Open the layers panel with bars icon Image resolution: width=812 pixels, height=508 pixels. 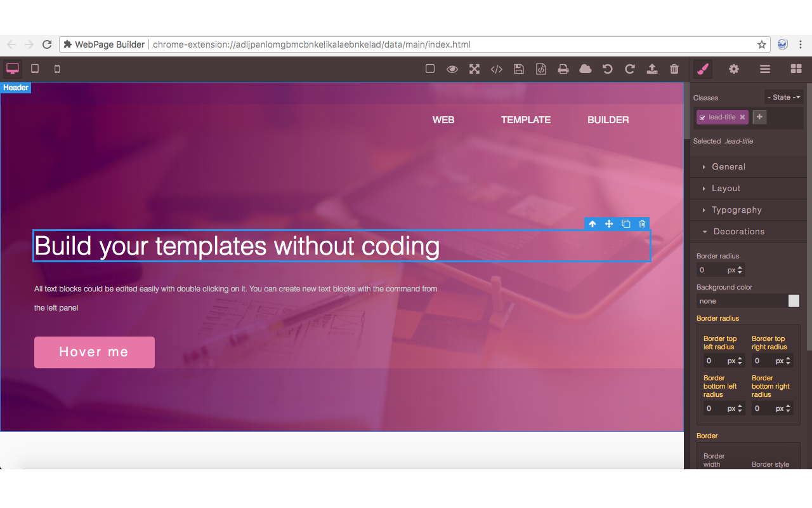[x=765, y=69]
